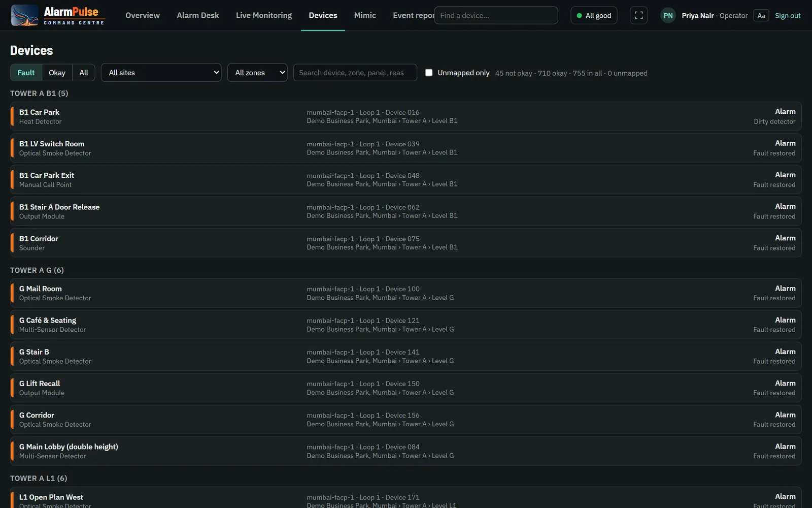The image size is (812, 508).
Task: Click the All good status button
Action: tap(594, 15)
